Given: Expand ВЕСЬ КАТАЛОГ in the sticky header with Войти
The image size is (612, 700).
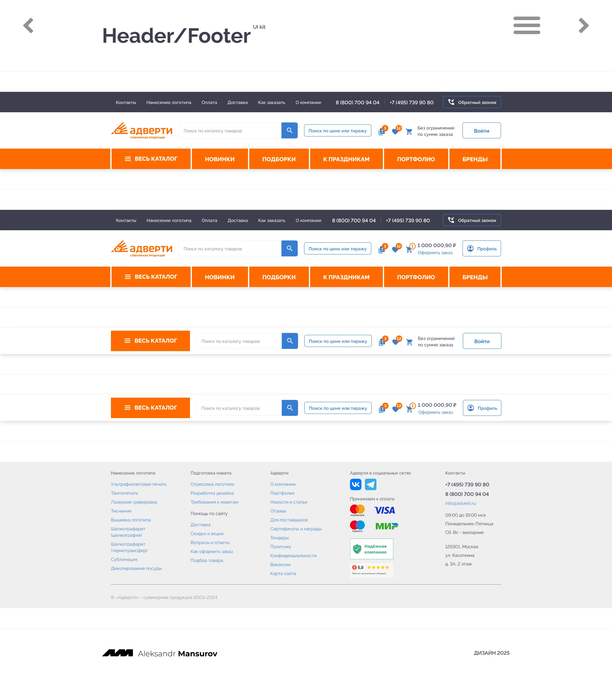Looking at the screenshot, I should tap(150, 341).
